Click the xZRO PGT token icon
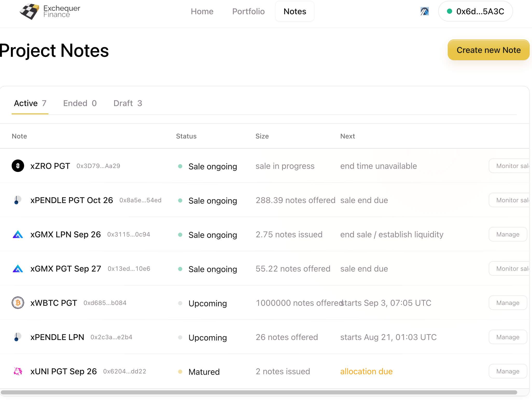 [18, 166]
